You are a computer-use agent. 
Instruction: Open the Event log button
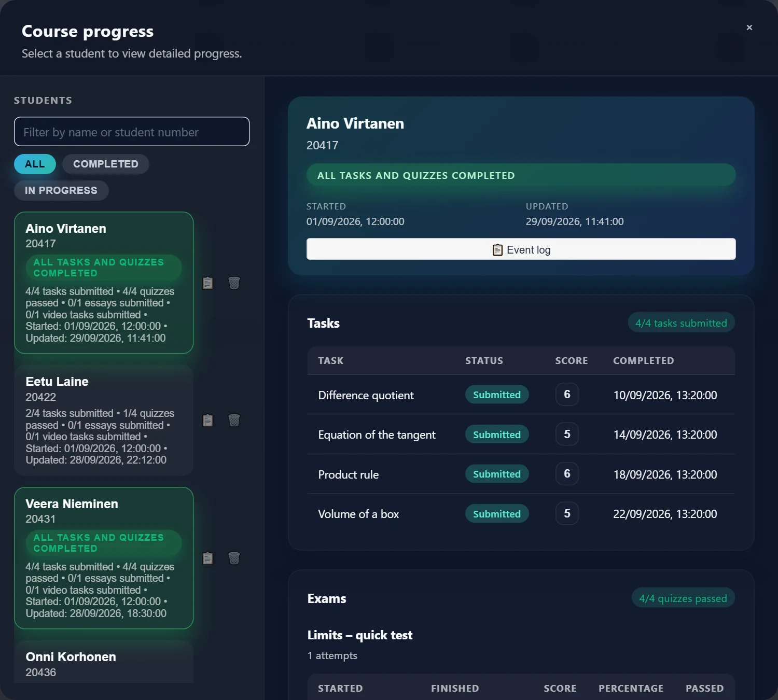click(521, 249)
